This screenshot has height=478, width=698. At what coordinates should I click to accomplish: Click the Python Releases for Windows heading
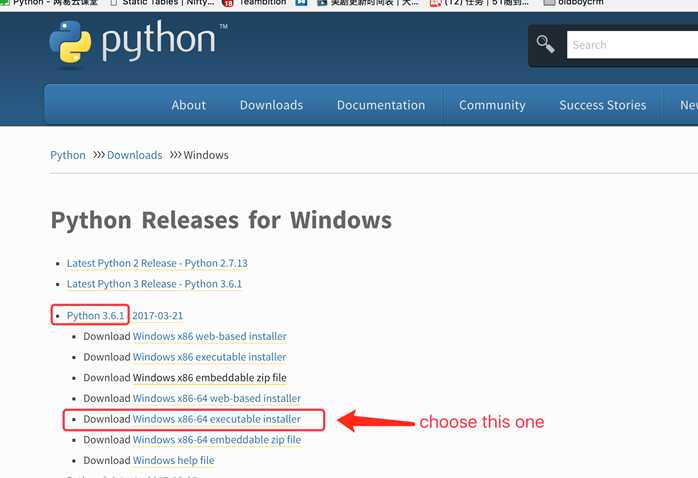(x=221, y=220)
